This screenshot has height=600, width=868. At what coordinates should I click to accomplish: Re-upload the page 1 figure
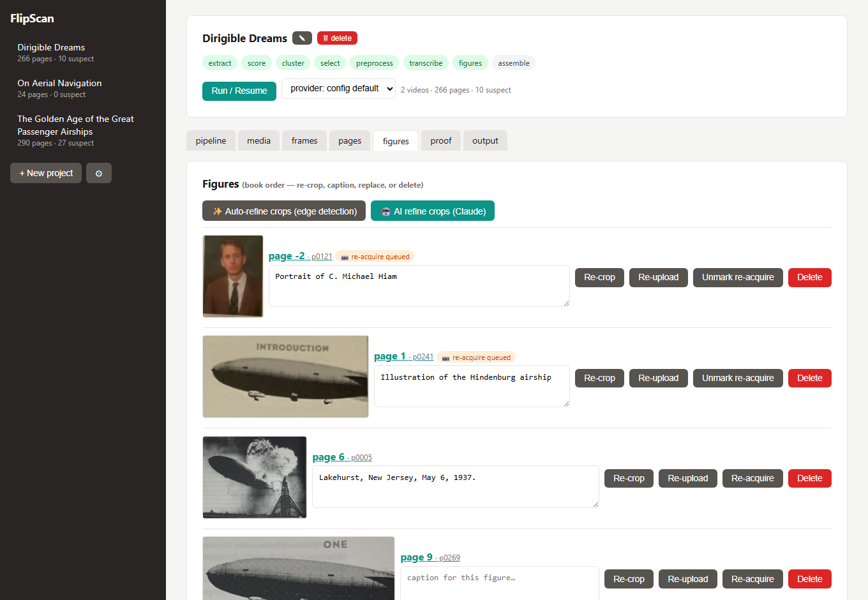(659, 379)
